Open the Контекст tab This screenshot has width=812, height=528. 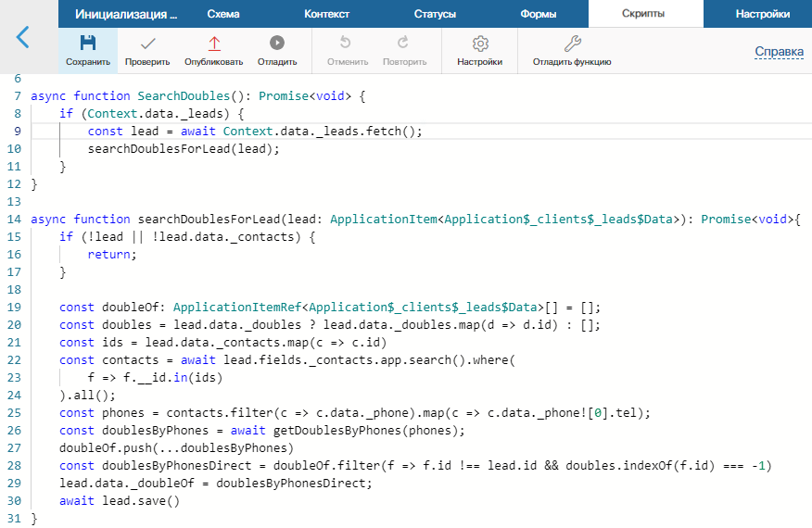[x=326, y=14]
